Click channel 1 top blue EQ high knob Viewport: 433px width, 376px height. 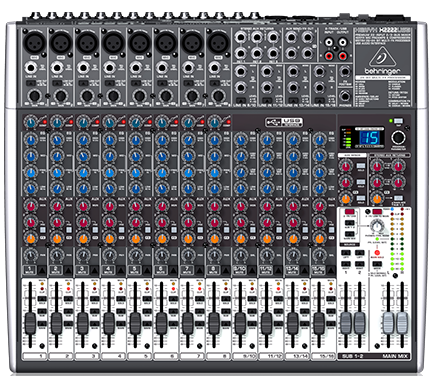(x=31, y=139)
